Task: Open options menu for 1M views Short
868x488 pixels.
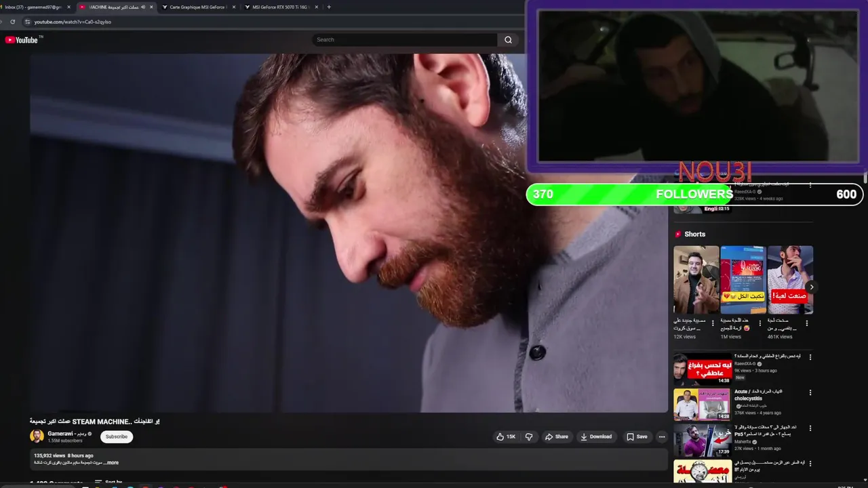Action: coord(759,323)
